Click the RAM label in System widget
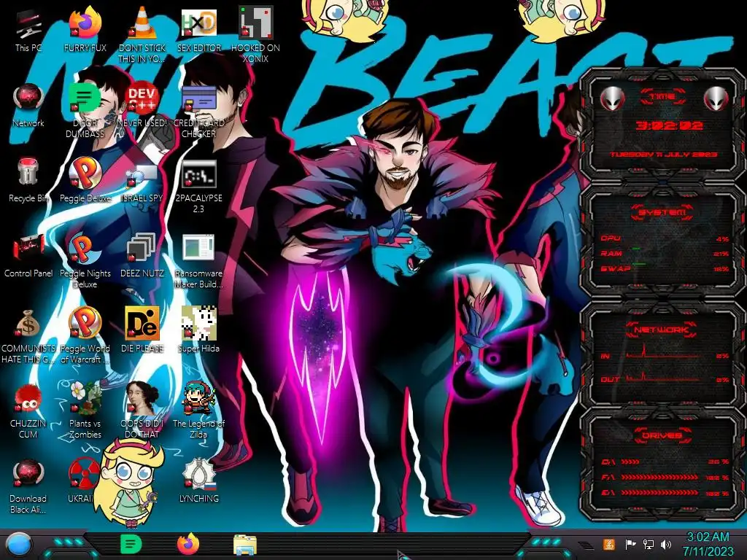747x560 pixels. [x=611, y=253]
